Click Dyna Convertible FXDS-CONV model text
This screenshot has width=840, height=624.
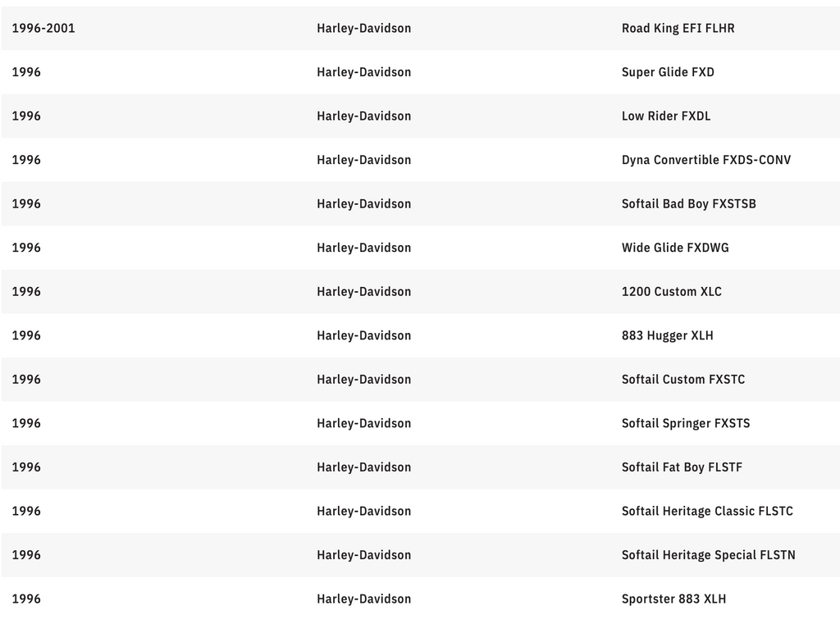(x=706, y=160)
